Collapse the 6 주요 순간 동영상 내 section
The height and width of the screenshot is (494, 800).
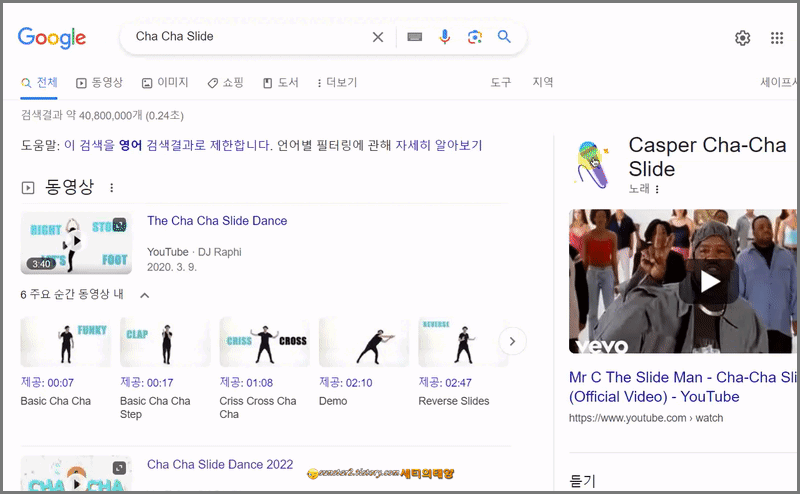145,295
